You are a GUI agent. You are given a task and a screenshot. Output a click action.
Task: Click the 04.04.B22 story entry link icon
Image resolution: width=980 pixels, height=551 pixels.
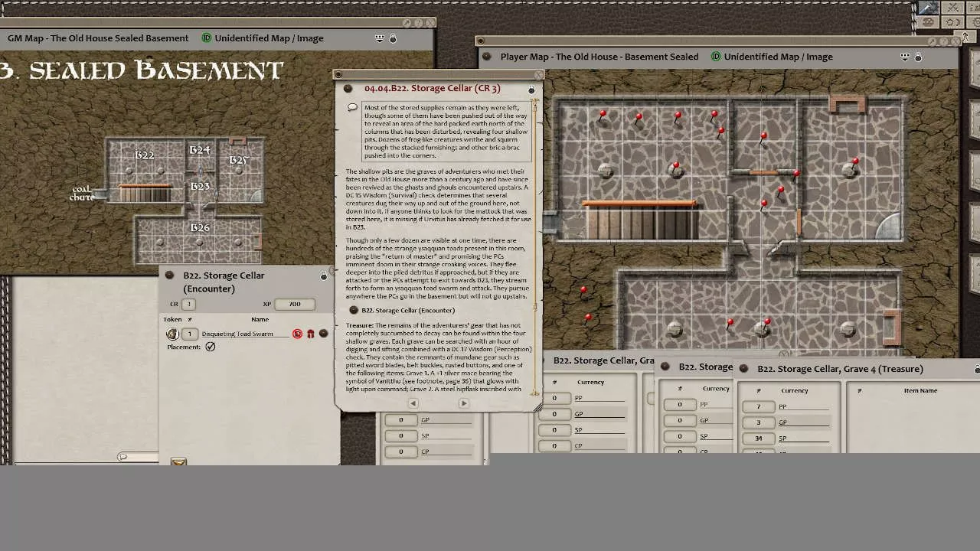point(348,89)
